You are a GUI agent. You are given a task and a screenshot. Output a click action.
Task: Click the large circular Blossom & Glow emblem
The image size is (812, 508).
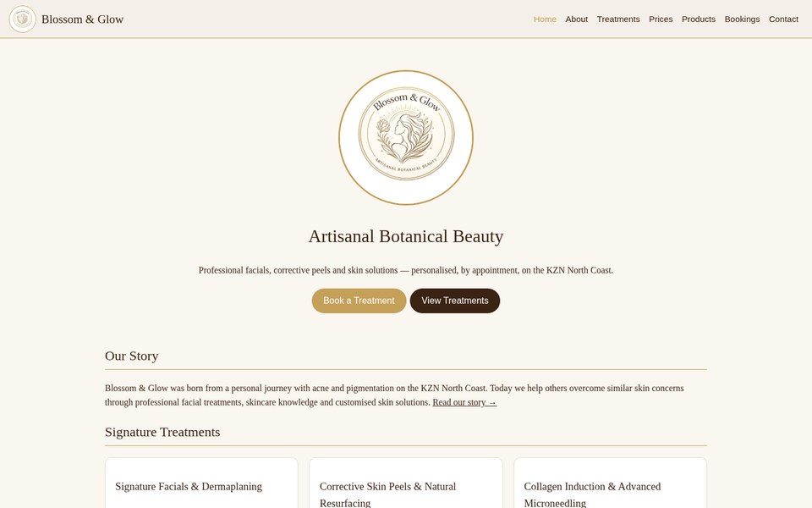tap(406, 137)
